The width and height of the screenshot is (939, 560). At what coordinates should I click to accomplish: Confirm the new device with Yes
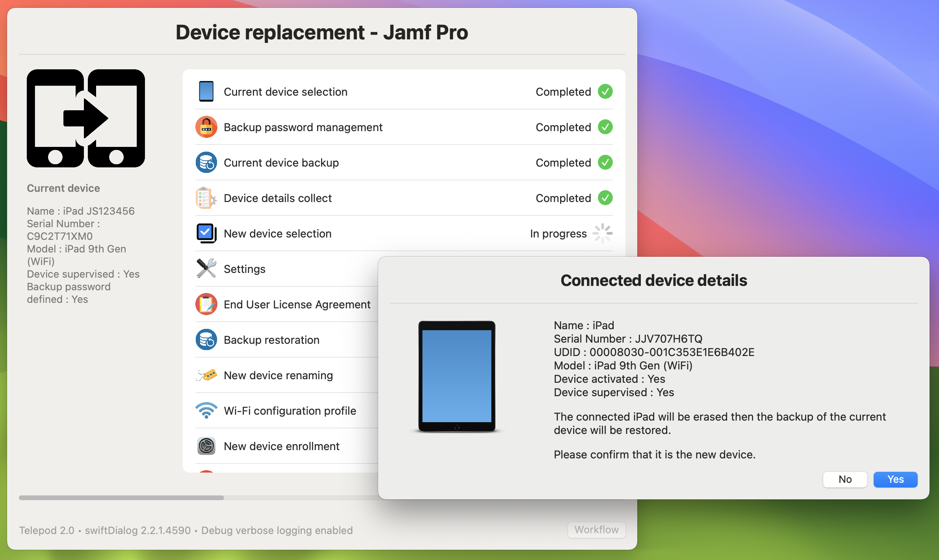coord(895,479)
